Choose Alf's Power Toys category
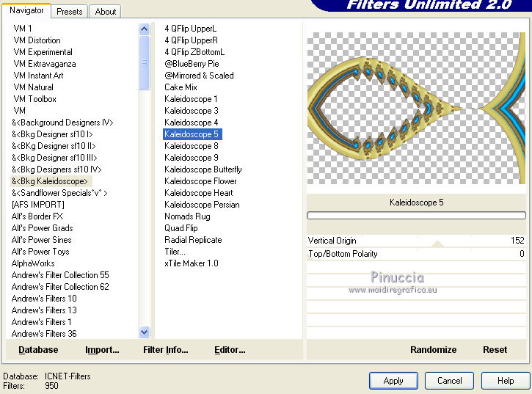 pyautogui.click(x=40, y=252)
